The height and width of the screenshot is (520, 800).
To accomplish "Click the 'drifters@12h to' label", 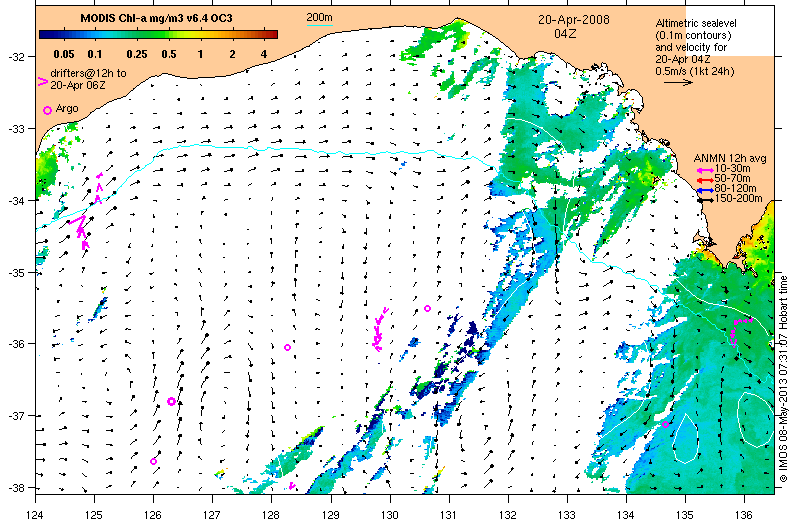I will 88,73.
